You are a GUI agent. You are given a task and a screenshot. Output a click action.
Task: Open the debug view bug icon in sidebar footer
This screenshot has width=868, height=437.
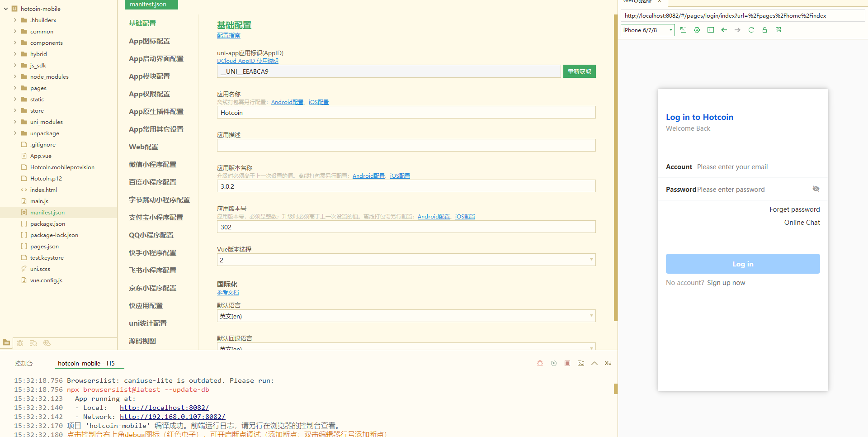pyautogui.click(x=20, y=343)
